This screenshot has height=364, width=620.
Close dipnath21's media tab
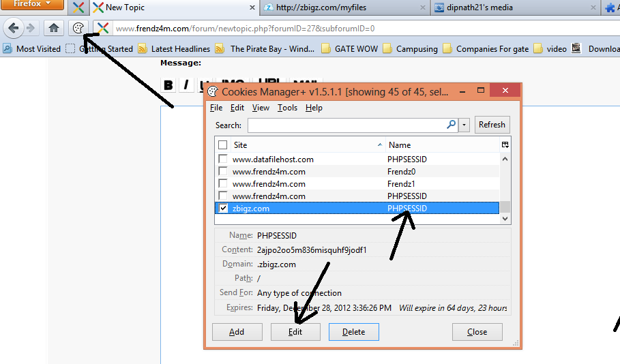click(593, 7)
